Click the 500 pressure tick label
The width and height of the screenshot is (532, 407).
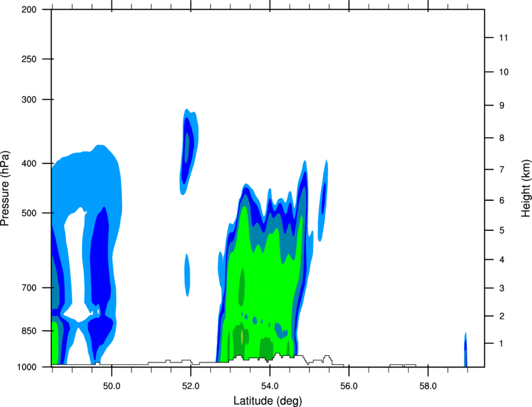coord(29,213)
